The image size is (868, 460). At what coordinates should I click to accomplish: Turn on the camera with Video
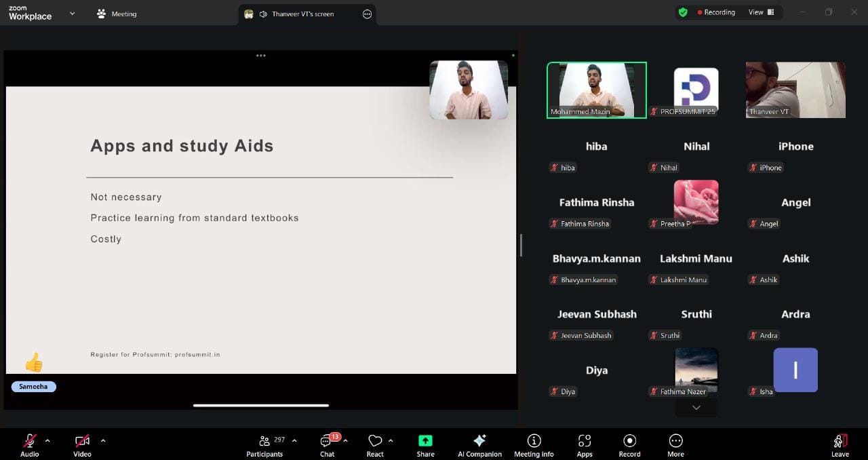point(82,441)
